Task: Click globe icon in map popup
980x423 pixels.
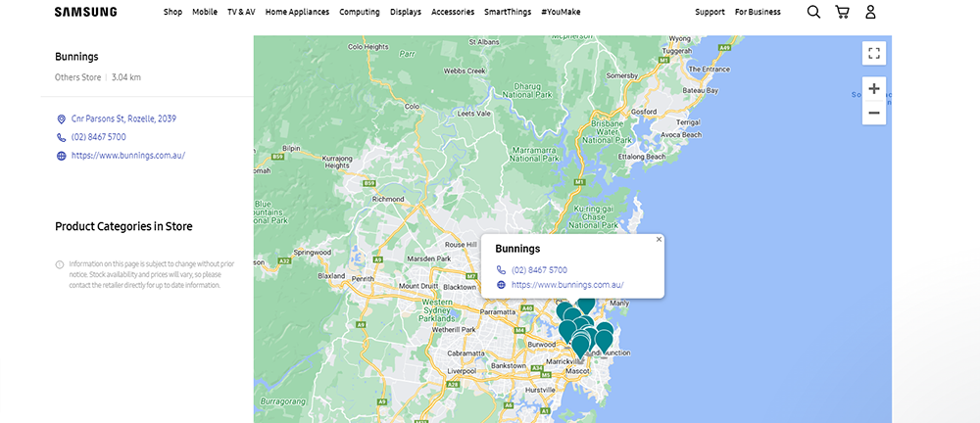Action: tap(501, 285)
